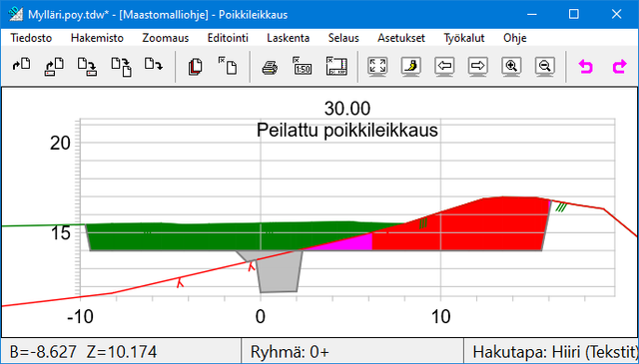Viewport: 639px width, 364px height.
Task: Close the Poikkileikkaus window
Action: pyautogui.click(x=616, y=14)
